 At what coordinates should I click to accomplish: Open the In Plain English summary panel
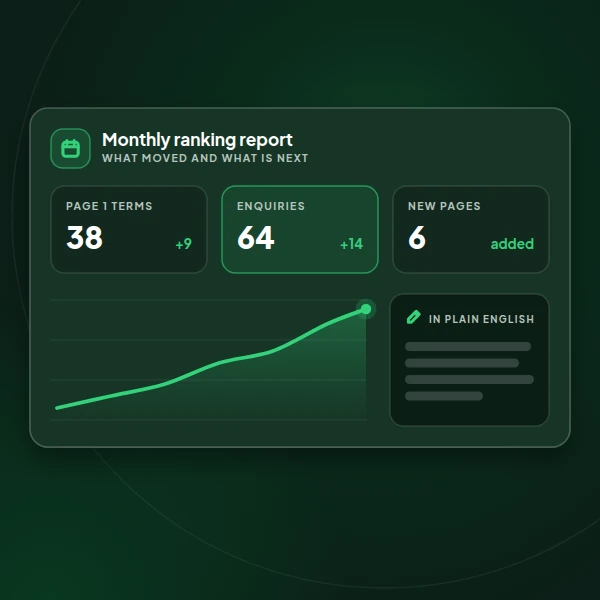[469, 360]
